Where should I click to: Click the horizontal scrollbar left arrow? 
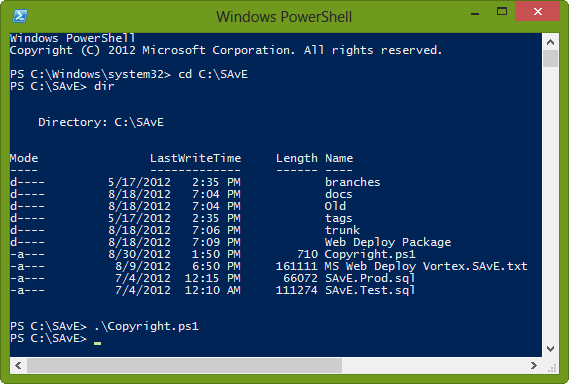click(x=18, y=365)
